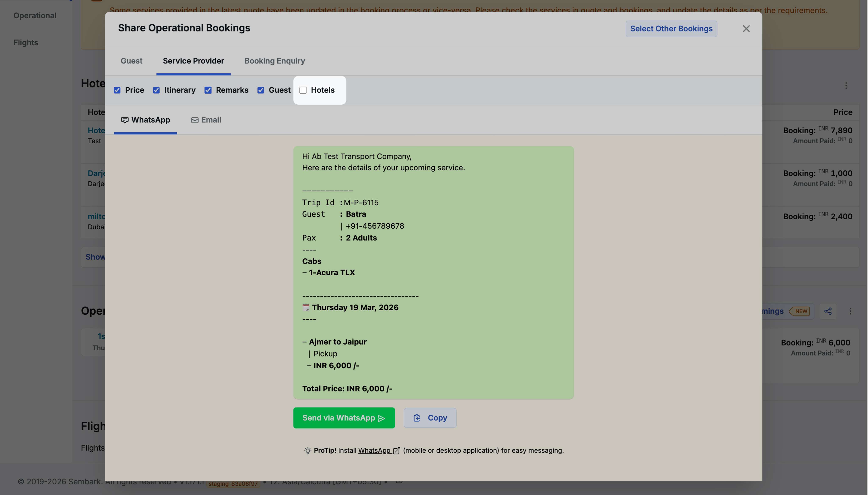
Task: Uncheck the Guest details checkbox
Action: (261, 90)
